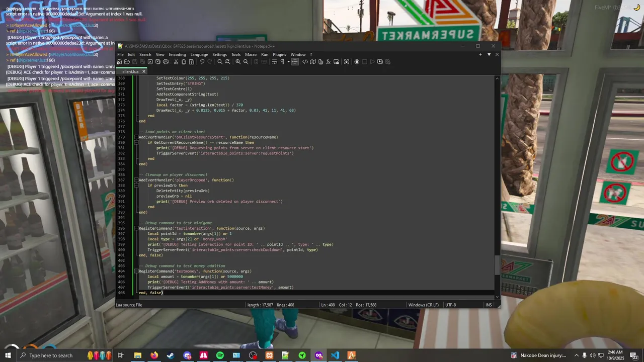Open the dropdown arrow beside the pilcrow icon
This screenshot has height=362, width=644.
(288, 62)
